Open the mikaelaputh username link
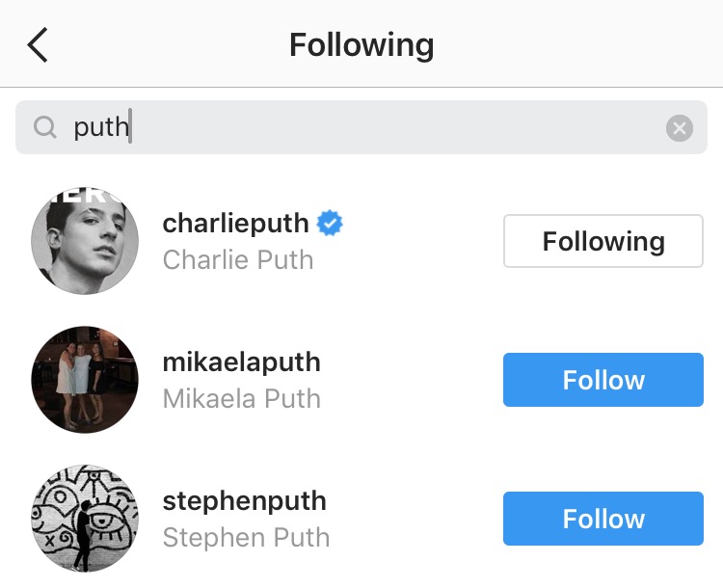This screenshot has height=588, width=723. click(x=241, y=362)
